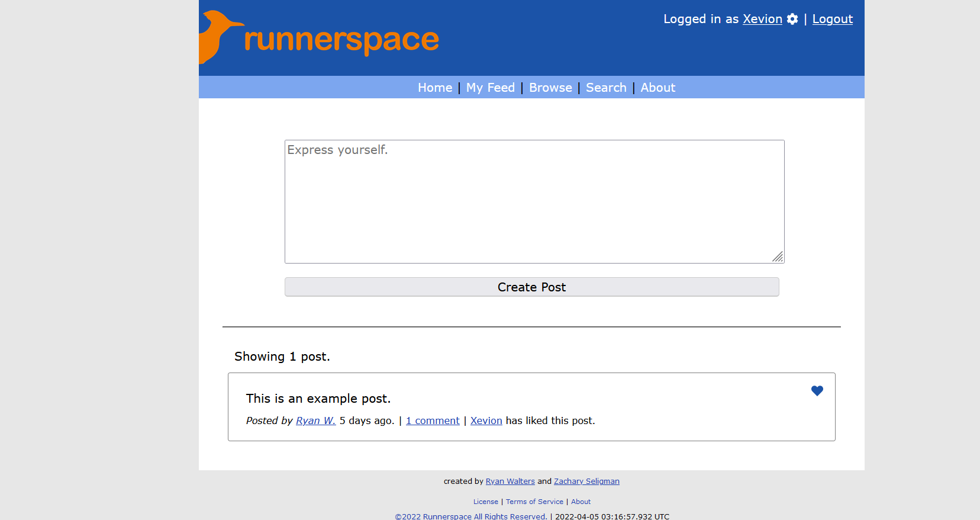This screenshot has height=520, width=980.
Task: Go to My Feed in navigation bar
Action: 490,88
